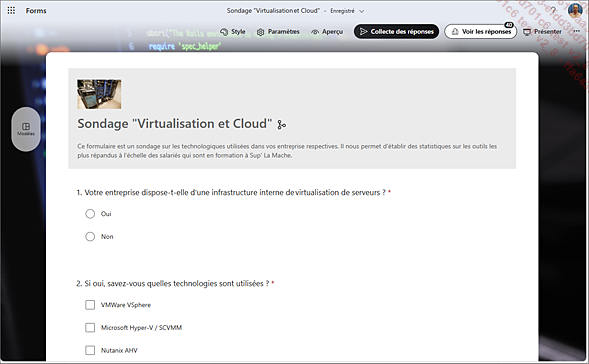
Task: Click the Forms home label
Action: pos(36,11)
